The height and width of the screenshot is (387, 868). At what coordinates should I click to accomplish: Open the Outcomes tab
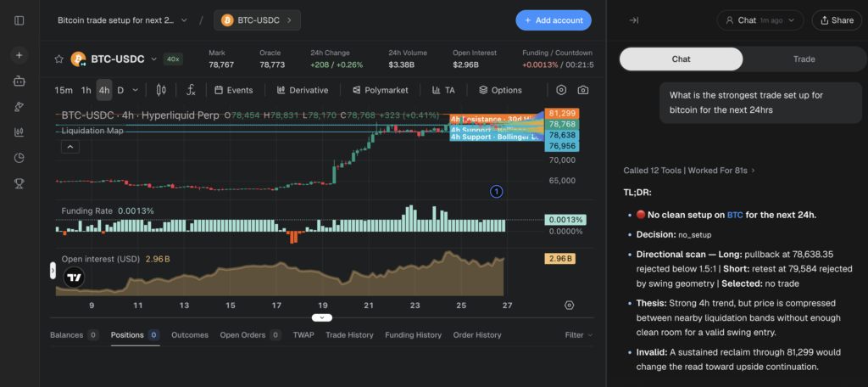coord(190,335)
